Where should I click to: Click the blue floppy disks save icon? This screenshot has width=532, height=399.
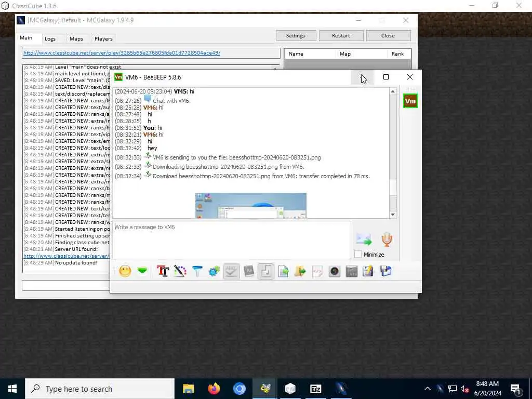(386, 271)
